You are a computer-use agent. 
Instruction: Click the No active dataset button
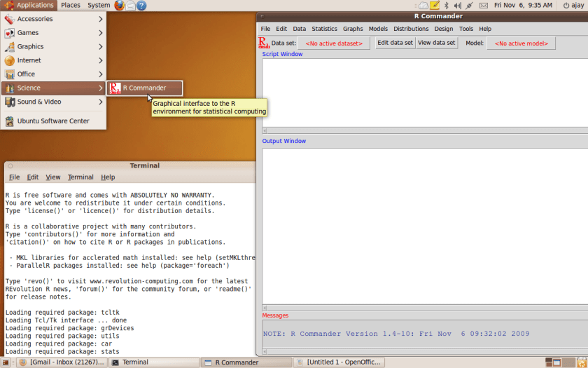point(334,43)
